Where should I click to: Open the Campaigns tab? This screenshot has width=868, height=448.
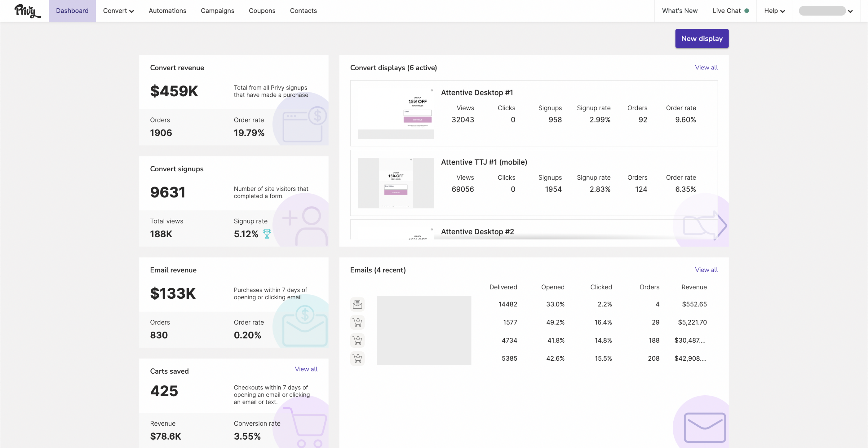217,11
